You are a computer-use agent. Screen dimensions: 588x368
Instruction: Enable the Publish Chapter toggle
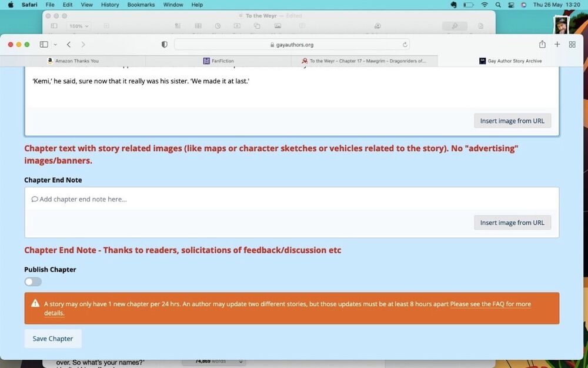point(33,281)
